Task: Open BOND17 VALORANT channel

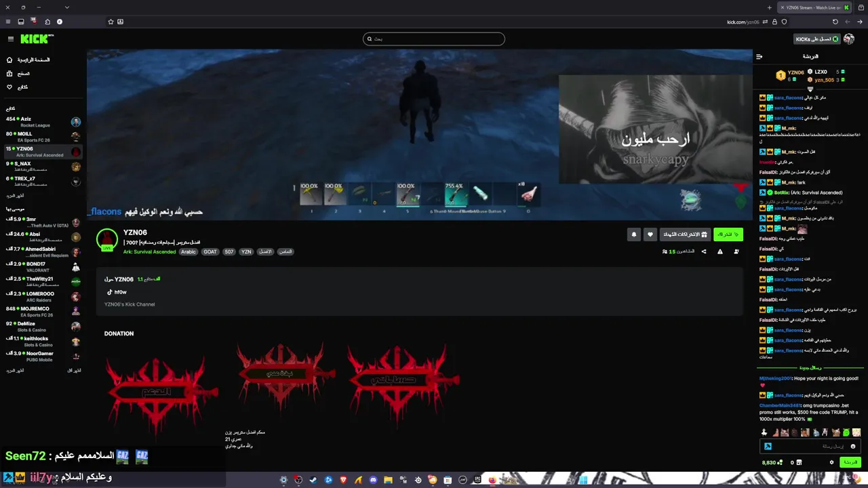Action: pyautogui.click(x=43, y=267)
